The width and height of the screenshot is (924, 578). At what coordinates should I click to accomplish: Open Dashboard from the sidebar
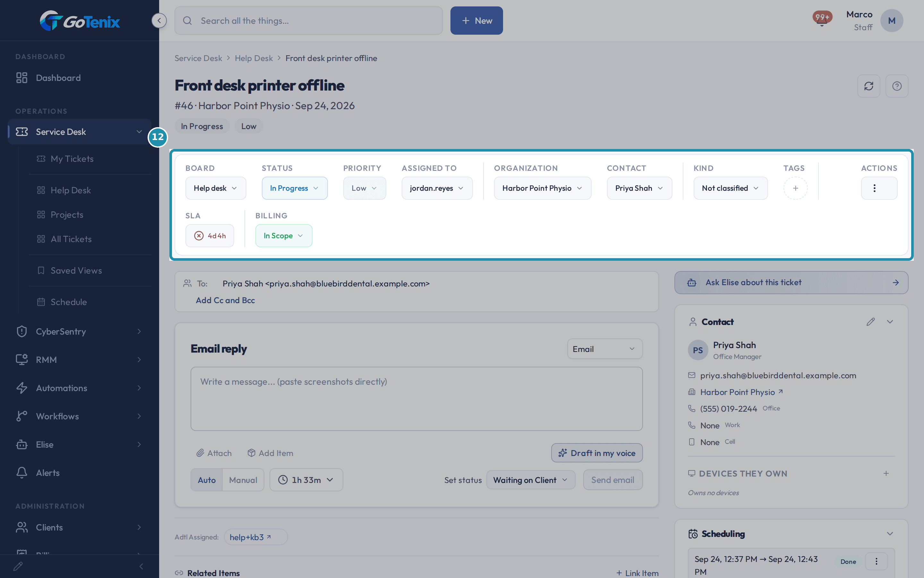(80, 78)
